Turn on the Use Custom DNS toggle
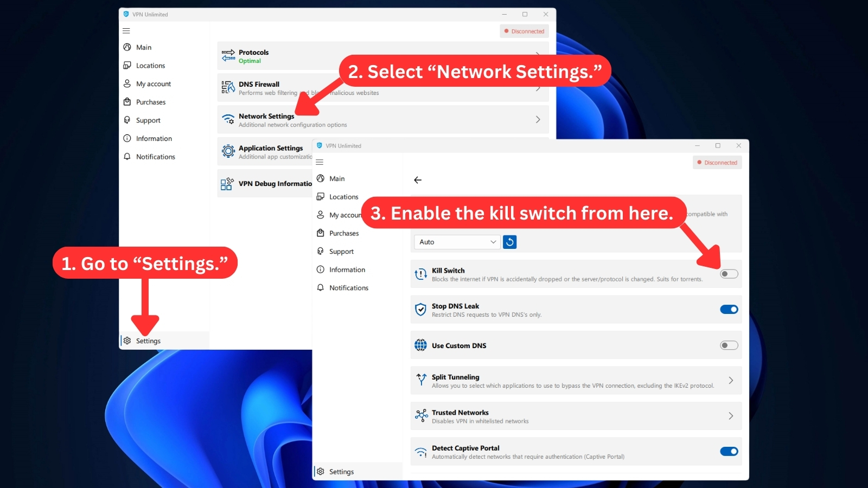Screen dimensions: 868x488 coord(729,345)
